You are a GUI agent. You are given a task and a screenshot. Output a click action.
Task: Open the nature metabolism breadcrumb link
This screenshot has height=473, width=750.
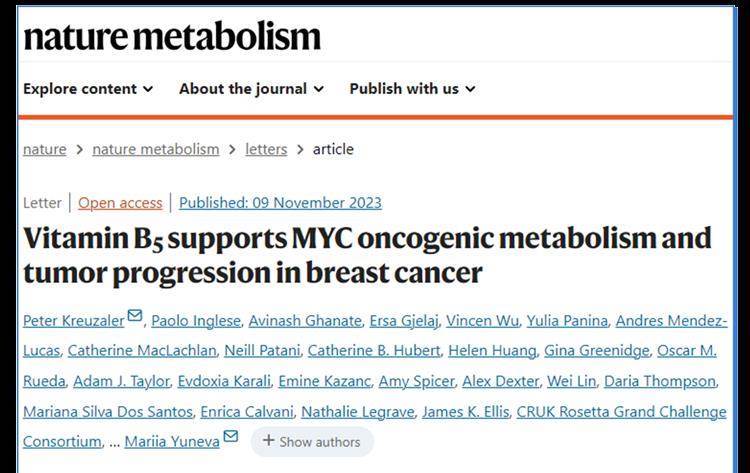coord(156,149)
